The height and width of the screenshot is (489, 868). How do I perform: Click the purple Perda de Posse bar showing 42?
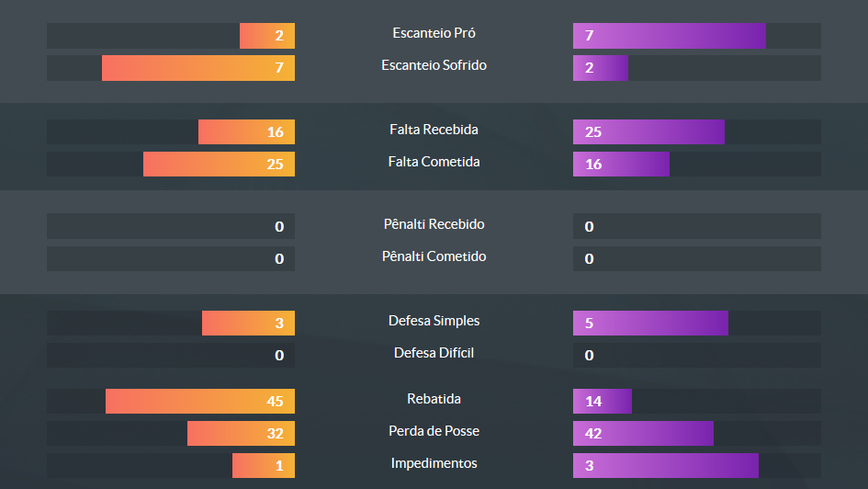click(x=643, y=433)
